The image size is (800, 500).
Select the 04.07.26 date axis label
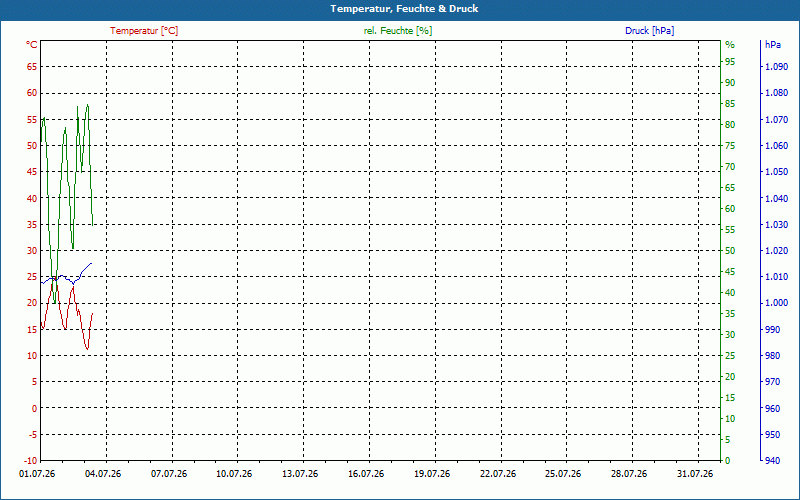(x=103, y=474)
